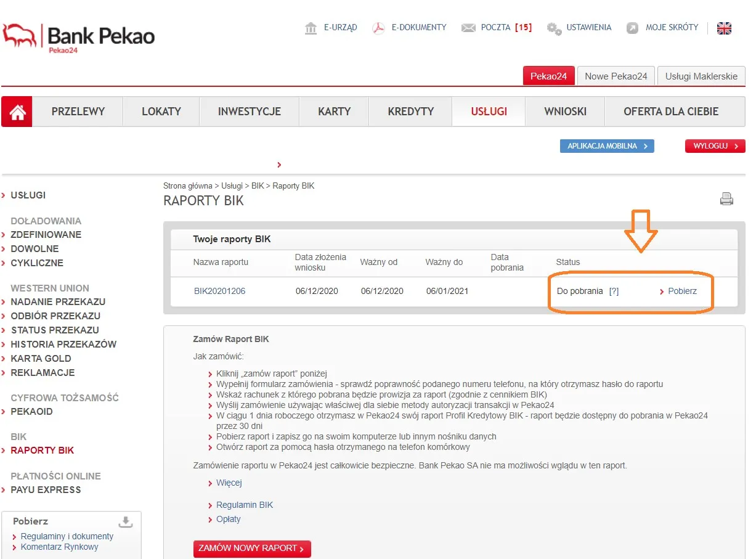Image resolution: width=756 pixels, height=559 pixels.
Task: Switch to the Usługi Maklerskie tab
Action: click(x=701, y=76)
